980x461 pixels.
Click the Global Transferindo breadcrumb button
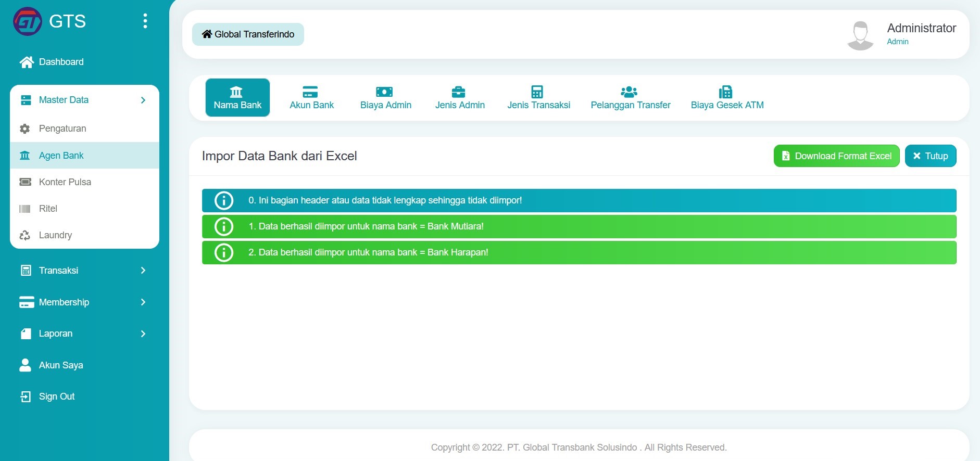pos(248,34)
